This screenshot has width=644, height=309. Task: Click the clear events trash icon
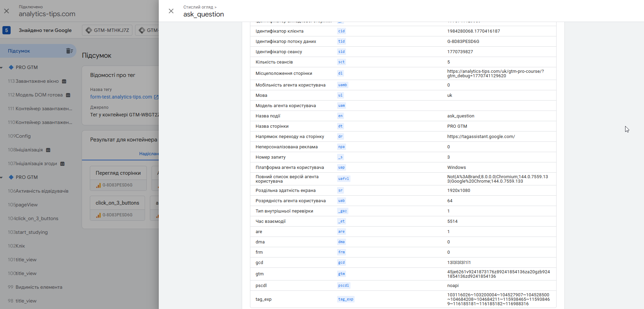tap(69, 51)
